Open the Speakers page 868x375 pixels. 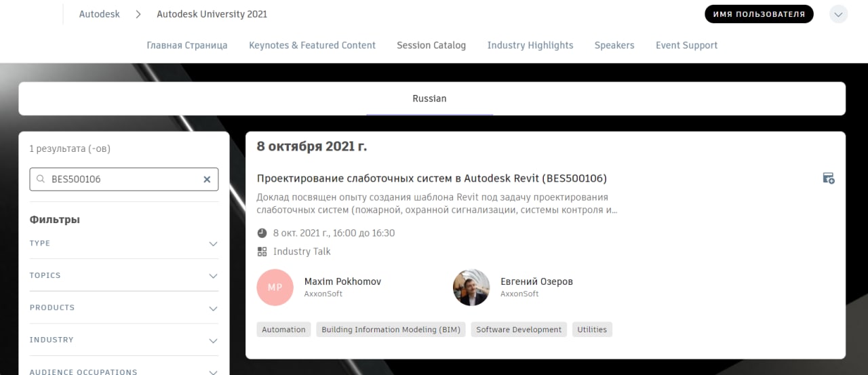614,45
